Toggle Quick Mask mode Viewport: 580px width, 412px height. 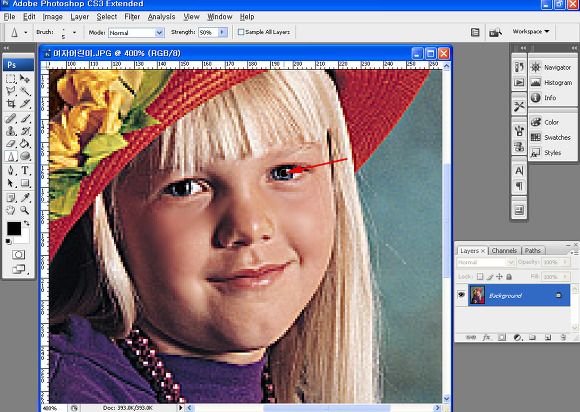[x=18, y=254]
